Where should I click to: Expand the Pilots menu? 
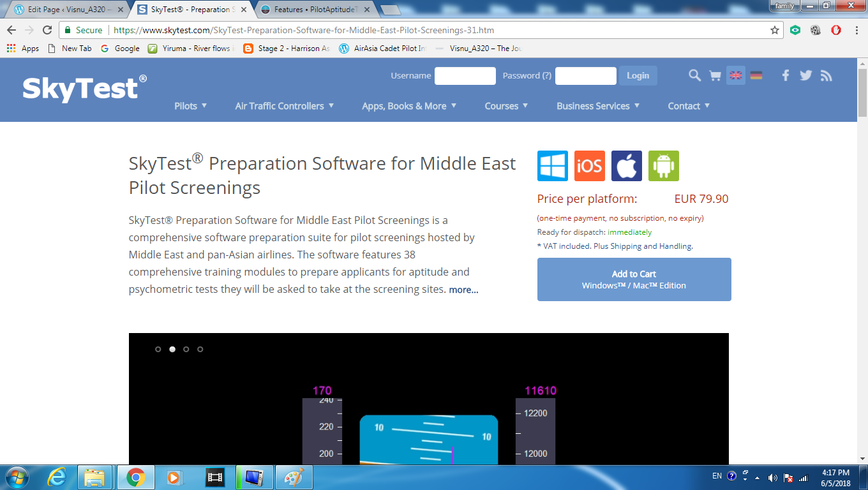(x=191, y=106)
